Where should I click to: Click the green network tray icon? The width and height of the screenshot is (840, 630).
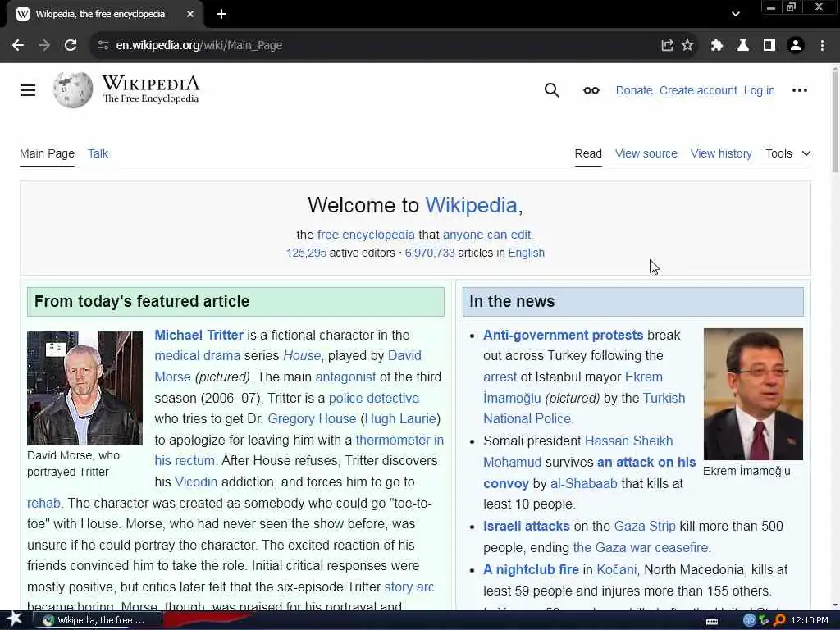765,620
